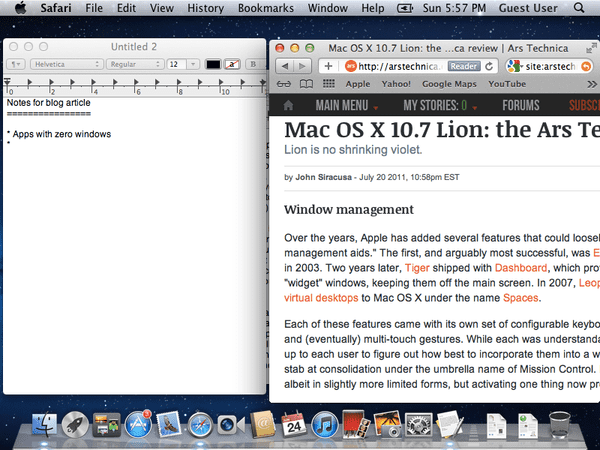This screenshot has width=600, height=450.
Task: Open Finder from the Dock
Action: pos(44,424)
